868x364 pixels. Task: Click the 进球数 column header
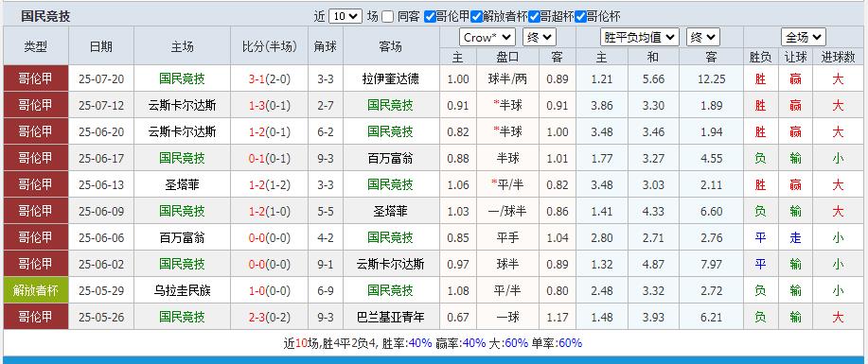pos(838,57)
